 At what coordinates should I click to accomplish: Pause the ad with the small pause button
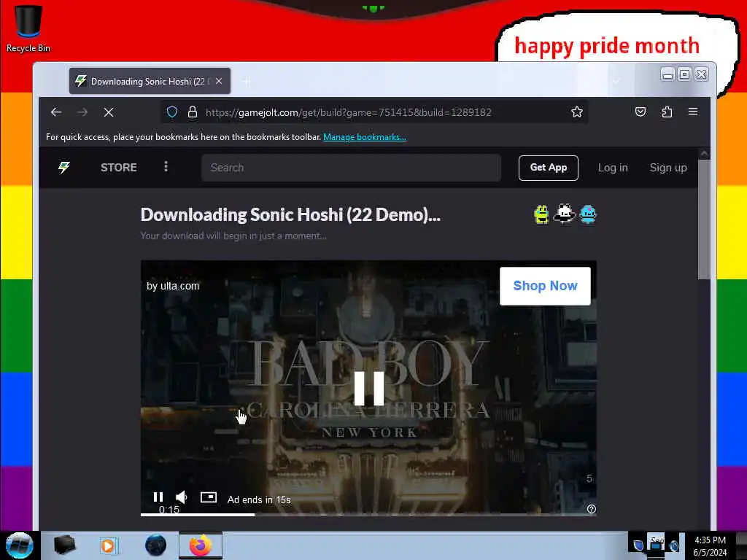coord(158,497)
